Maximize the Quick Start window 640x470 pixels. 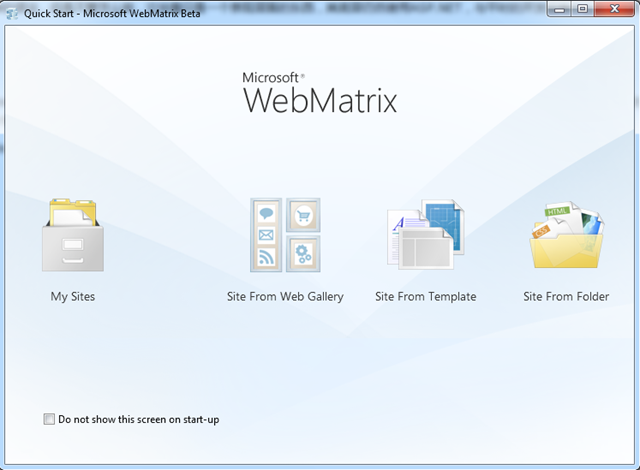tap(582, 9)
